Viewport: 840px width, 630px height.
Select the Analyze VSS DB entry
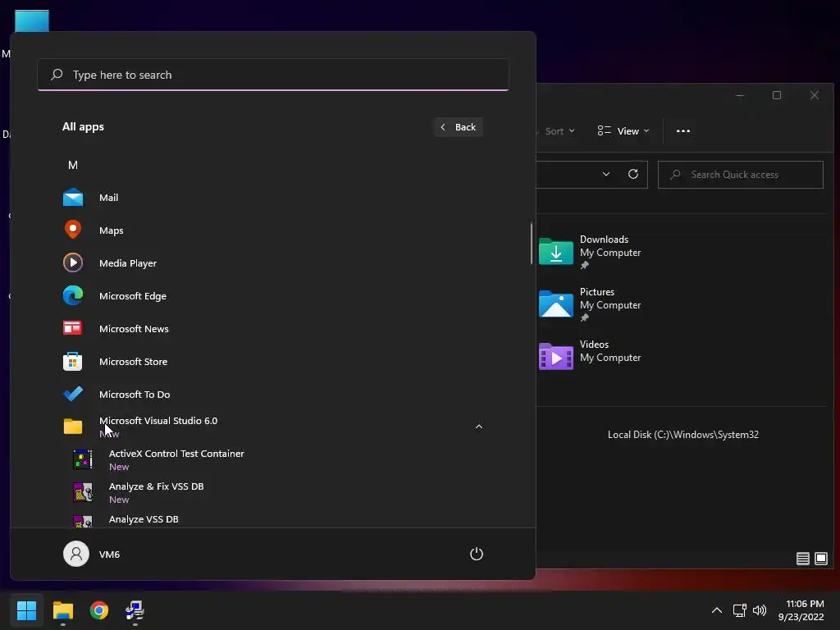point(144,519)
